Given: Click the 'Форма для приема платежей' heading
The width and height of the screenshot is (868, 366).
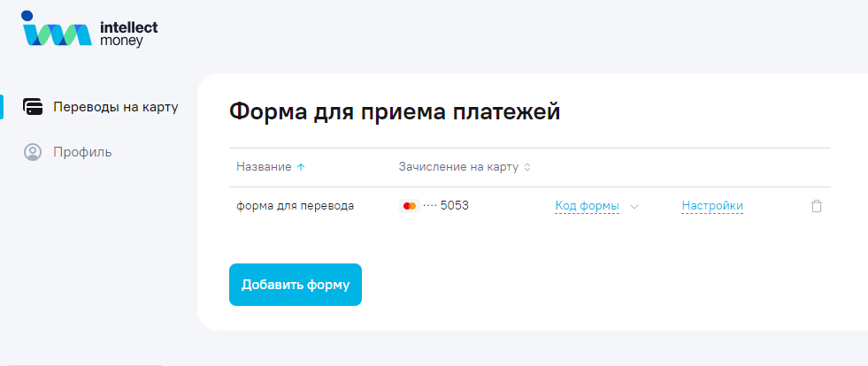Looking at the screenshot, I should [395, 111].
